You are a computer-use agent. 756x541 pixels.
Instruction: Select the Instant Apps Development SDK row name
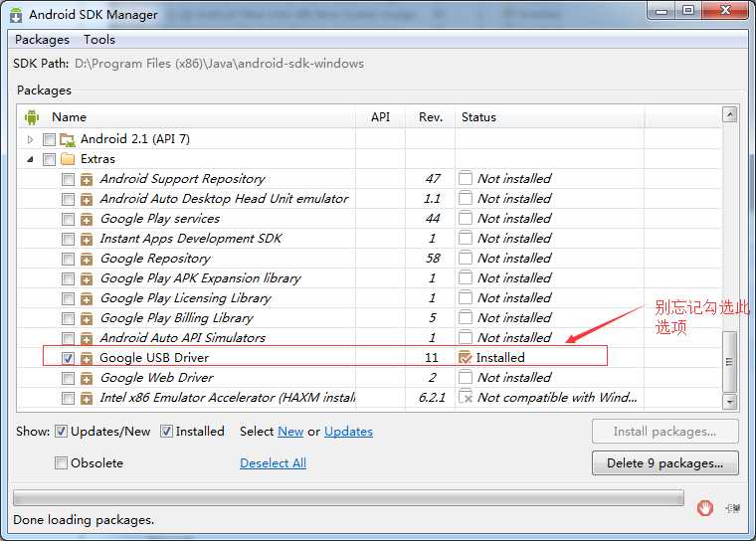(191, 239)
